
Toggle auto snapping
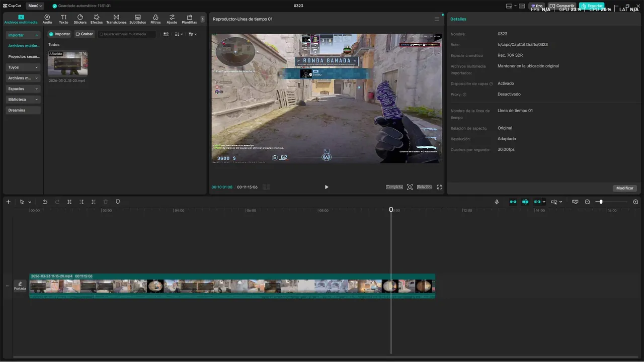tap(525, 202)
